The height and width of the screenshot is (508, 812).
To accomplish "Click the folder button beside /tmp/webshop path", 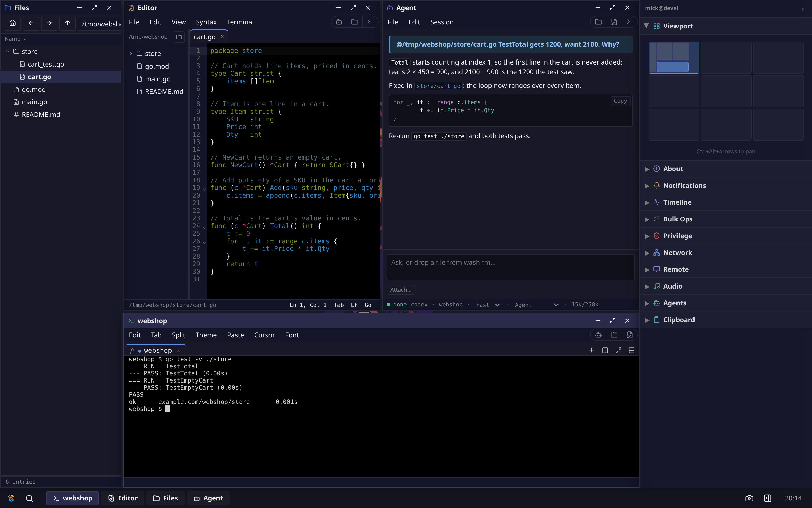I will coord(179,37).
